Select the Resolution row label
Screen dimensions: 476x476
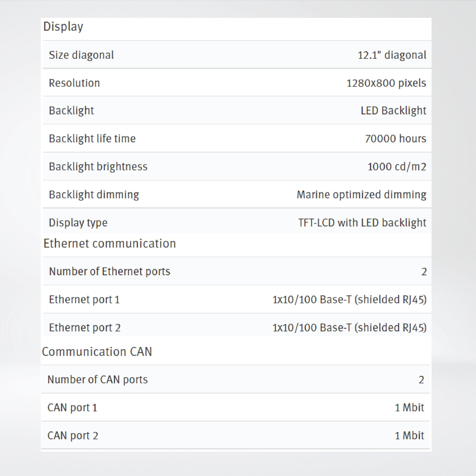(74, 83)
